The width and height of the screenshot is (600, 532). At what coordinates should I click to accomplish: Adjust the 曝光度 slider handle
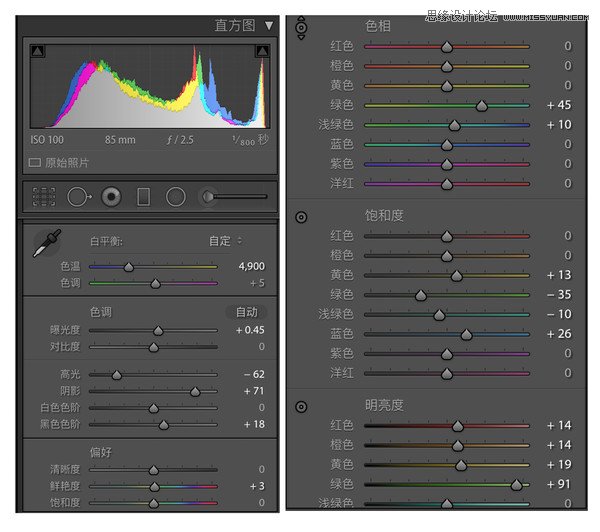158,331
